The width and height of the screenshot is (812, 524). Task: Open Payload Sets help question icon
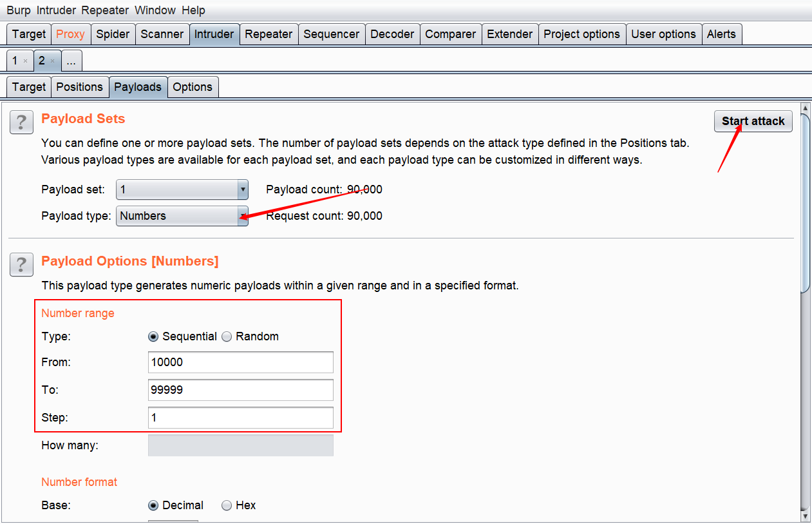pos(21,122)
